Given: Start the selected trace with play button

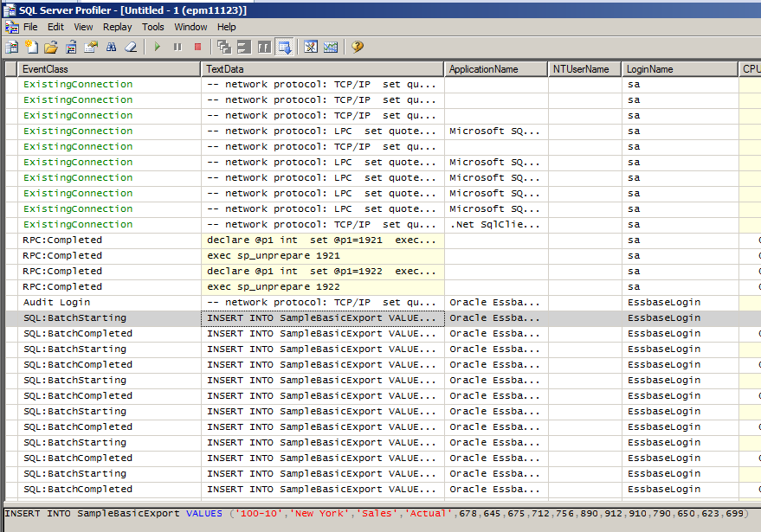Looking at the screenshot, I should (158, 47).
